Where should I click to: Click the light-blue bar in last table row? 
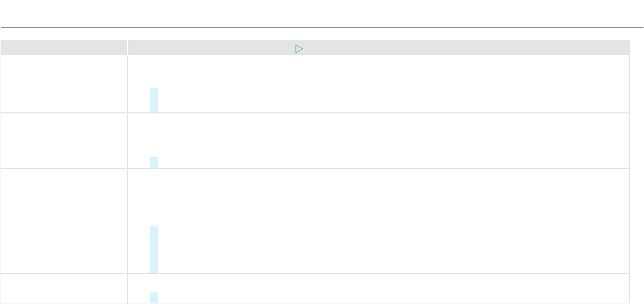pyautogui.click(x=154, y=297)
